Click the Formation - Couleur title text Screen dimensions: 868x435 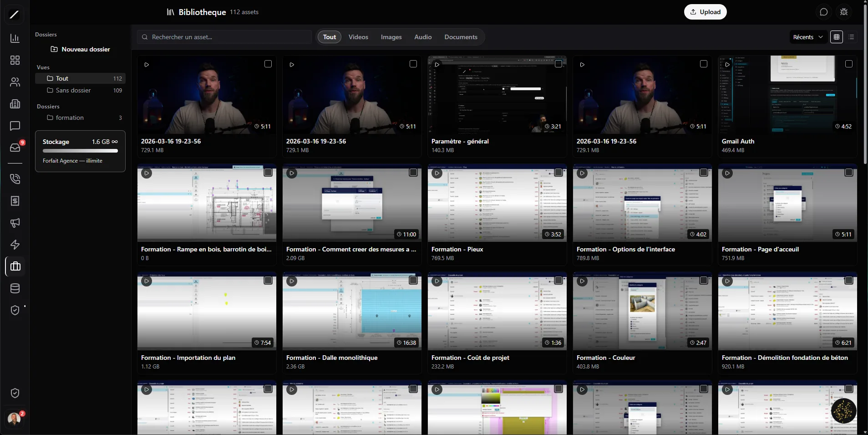(605, 358)
